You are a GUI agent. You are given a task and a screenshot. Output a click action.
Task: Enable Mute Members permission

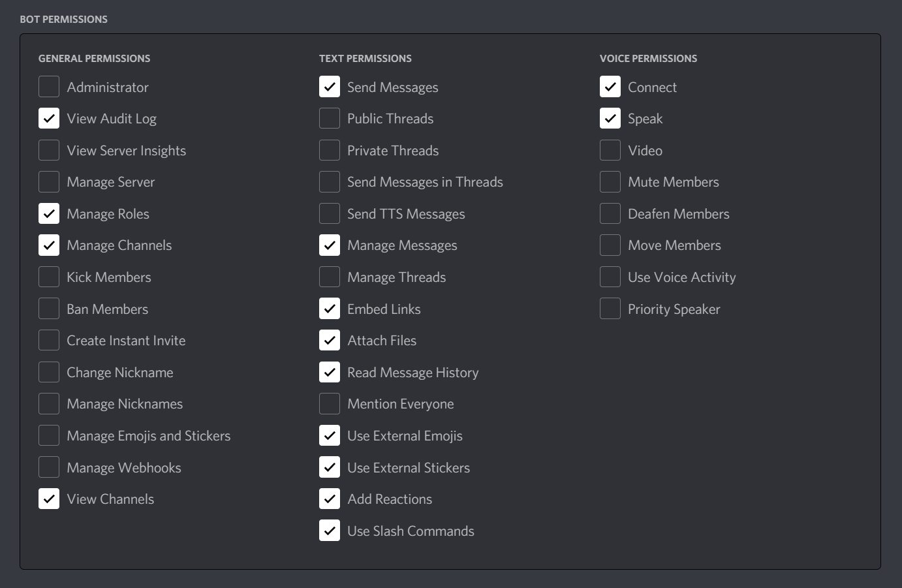(x=610, y=181)
